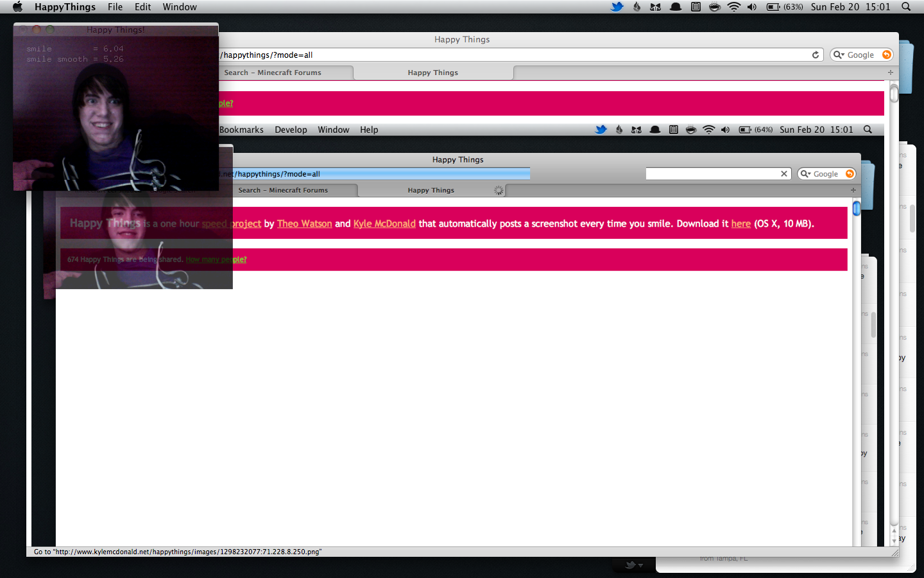924x578 pixels.
Task: Reload the page using the address bar arrow
Action: click(x=816, y=55)
